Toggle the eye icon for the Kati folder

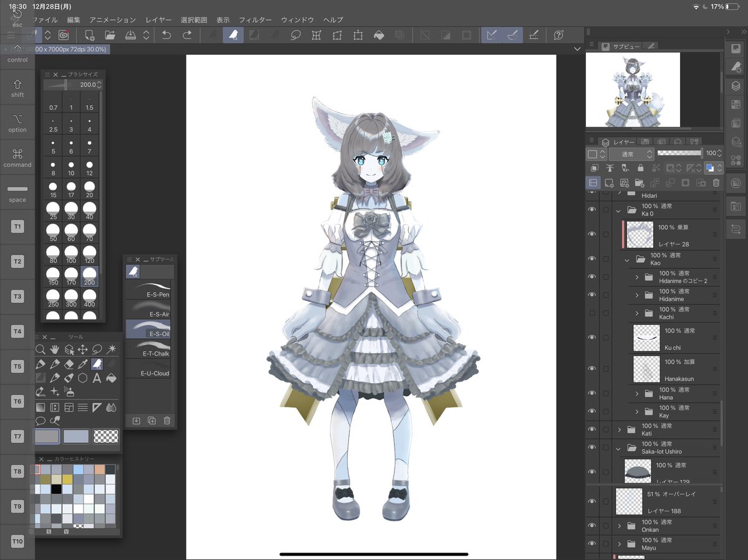(592, 429)
